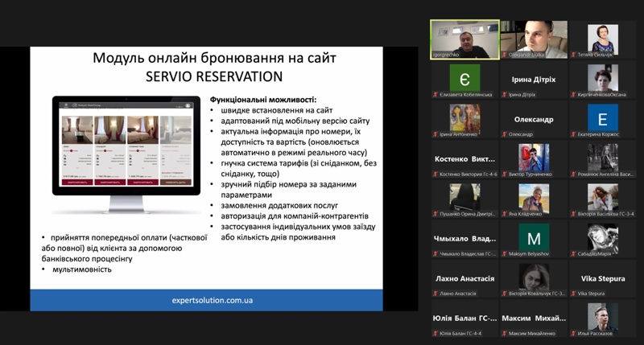Click green M avatar of Maksym Belyashov

pos(534,237)
